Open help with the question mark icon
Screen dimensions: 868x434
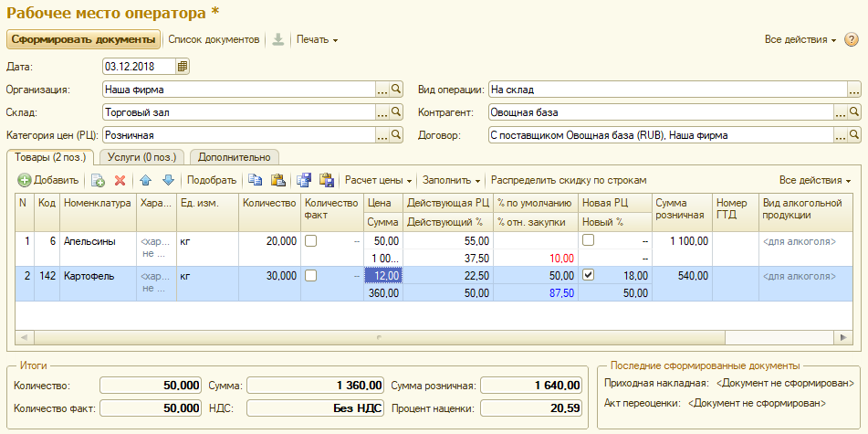851,40
